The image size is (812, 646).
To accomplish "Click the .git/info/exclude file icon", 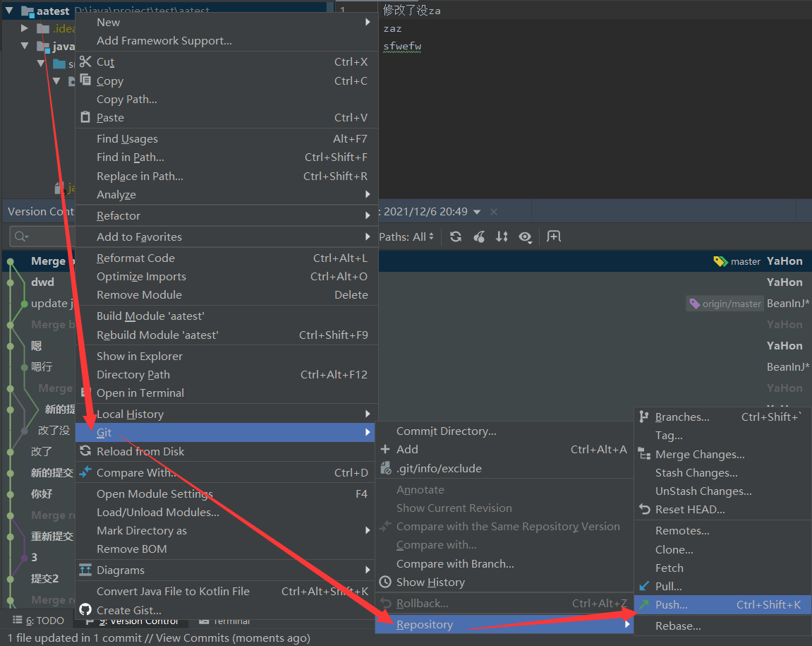I will point(385,468).
